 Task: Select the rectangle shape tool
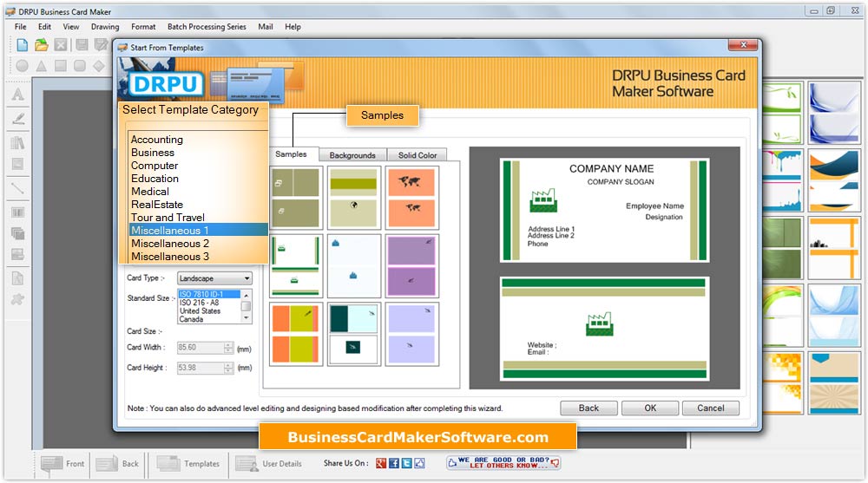click(x=61, y=66)
